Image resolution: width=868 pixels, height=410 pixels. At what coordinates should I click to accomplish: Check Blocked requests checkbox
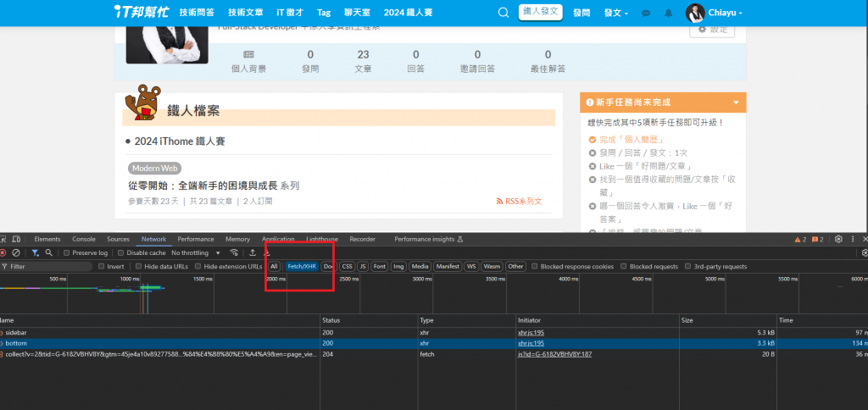click(x=624, y=266)
